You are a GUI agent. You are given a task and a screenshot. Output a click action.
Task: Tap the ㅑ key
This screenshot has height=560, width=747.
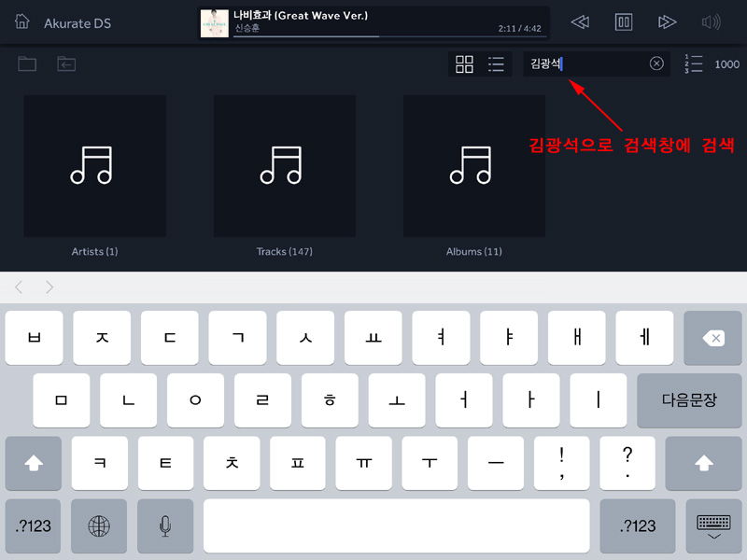[x=509, y=338]
